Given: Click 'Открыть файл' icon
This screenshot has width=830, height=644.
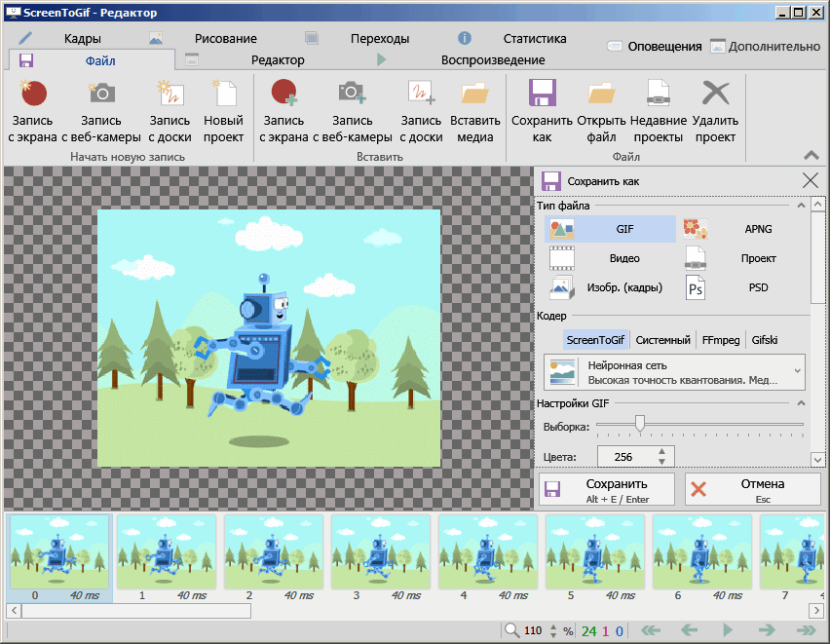Looking at the screenshot, I should 601,94.
